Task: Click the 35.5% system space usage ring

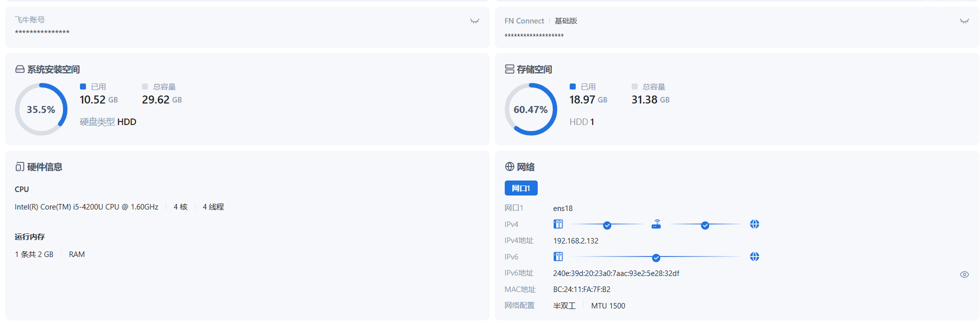Action: coord(41,109)
